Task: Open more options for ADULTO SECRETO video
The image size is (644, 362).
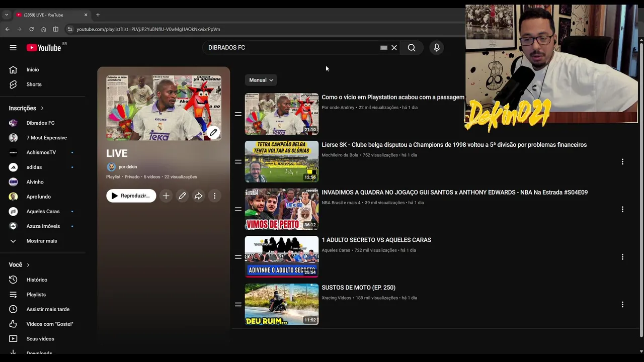Action: pyautogui.click(x=622, y=257)
